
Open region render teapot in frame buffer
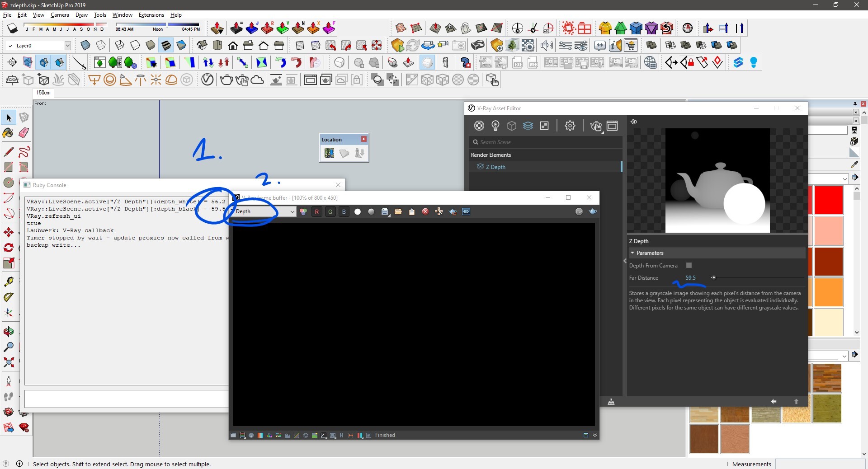[x=453, y=211]
